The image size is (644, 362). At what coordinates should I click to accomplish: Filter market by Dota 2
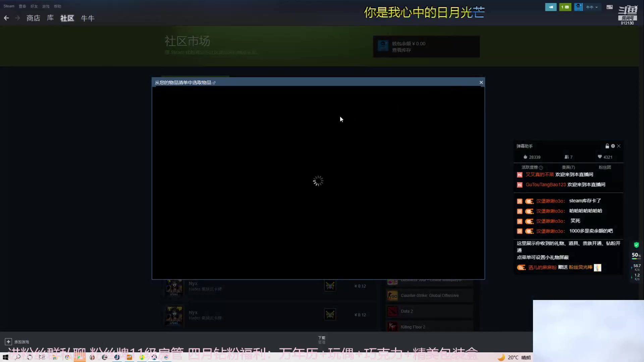pyautogui.click(x=430, y=311)
